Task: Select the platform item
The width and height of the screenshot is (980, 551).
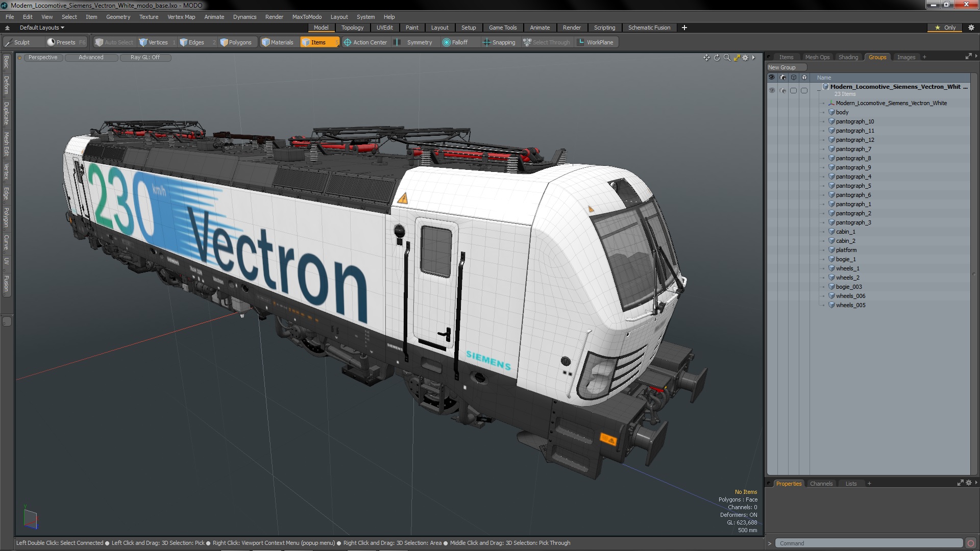Action: [x=846, y=250]
